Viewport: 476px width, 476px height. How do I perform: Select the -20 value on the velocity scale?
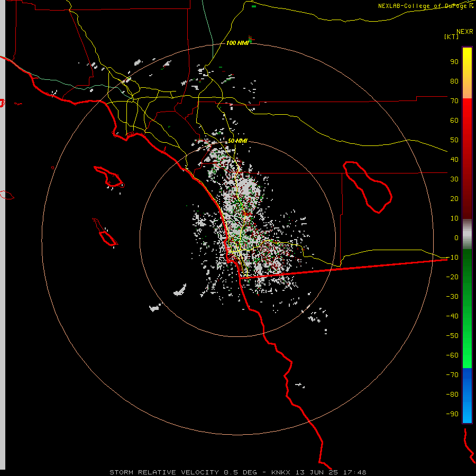point(452,277)
